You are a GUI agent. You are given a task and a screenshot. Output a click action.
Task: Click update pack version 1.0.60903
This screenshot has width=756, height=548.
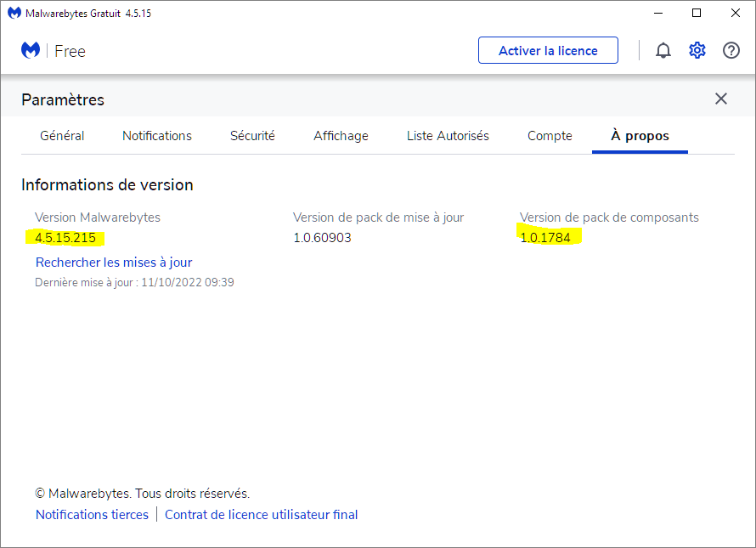coord(323,238)
